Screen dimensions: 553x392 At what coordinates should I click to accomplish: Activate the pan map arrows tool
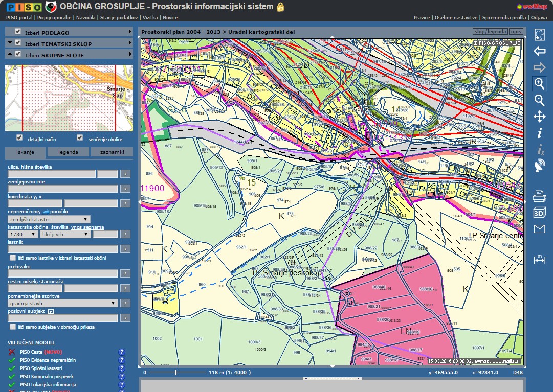pos(539,117)
